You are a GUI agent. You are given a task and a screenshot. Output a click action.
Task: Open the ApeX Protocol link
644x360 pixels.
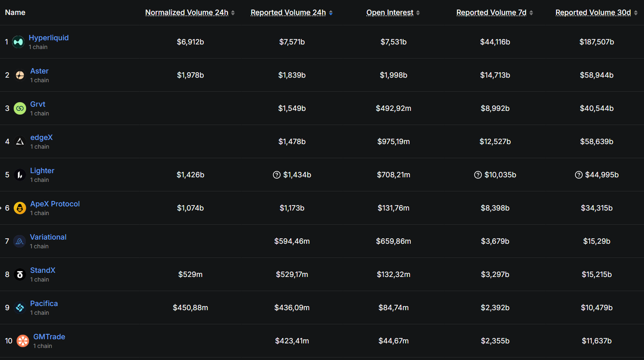55,204
